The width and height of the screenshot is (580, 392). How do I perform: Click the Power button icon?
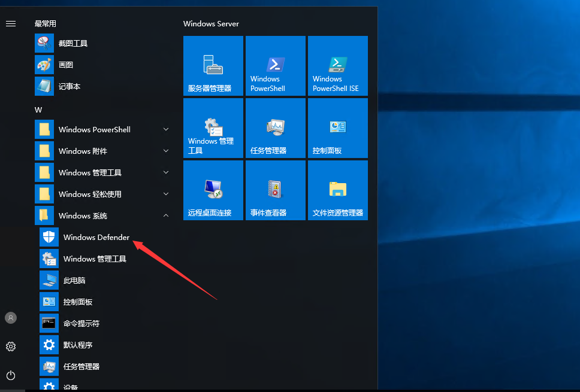point(11,375)
